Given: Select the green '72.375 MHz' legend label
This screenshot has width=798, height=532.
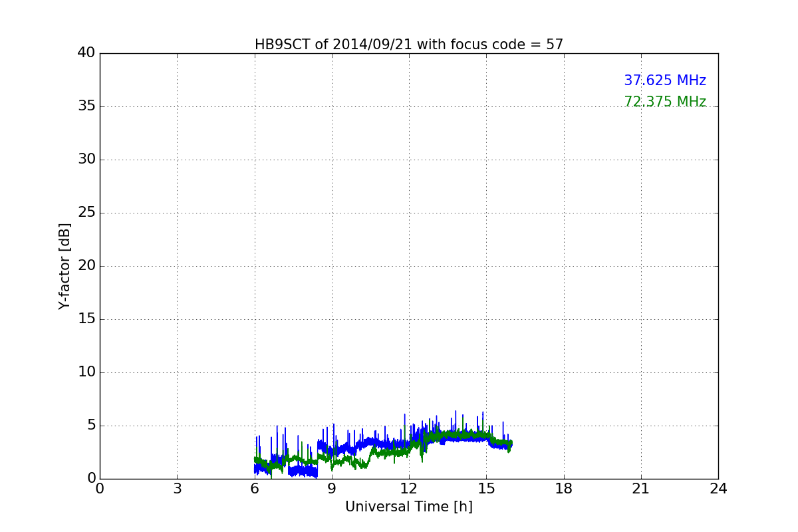Looking at the screenshot, I should [665, 102].
